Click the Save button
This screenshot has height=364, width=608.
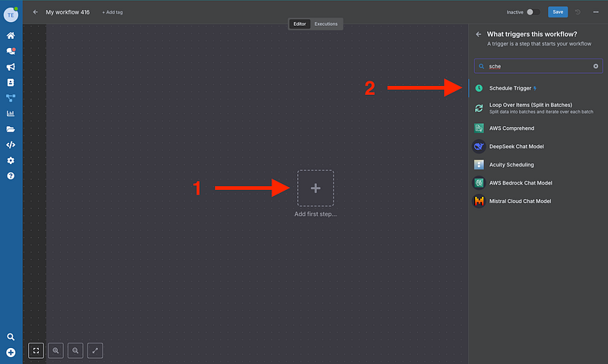tap(558, 12)
